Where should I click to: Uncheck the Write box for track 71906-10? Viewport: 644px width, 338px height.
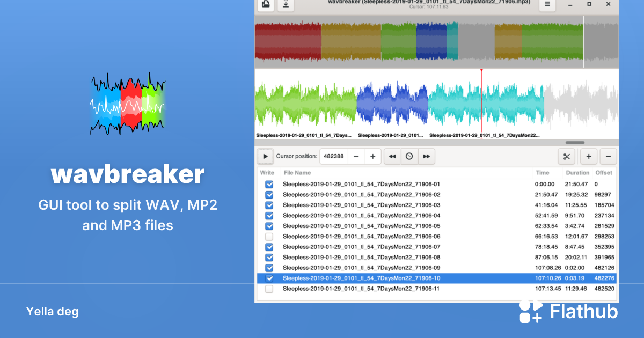coord(269,278)
